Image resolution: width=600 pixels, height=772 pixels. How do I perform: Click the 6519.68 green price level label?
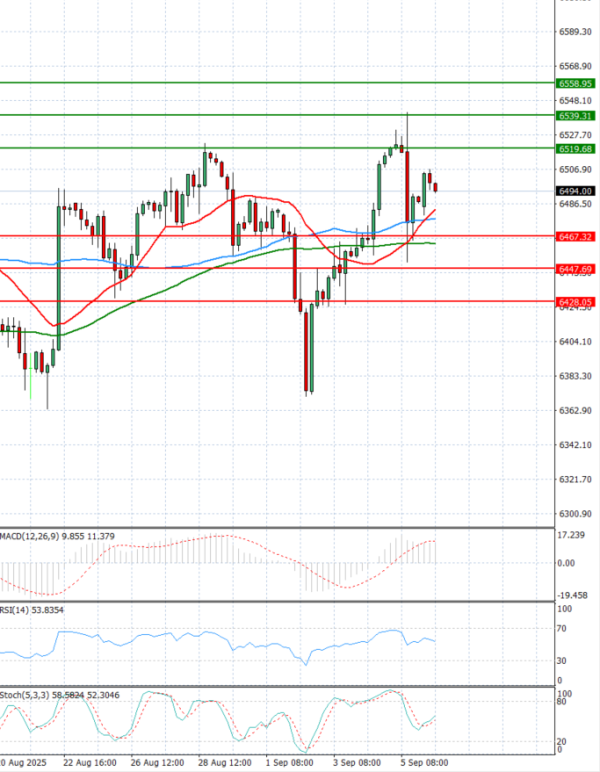pos(575,149)
